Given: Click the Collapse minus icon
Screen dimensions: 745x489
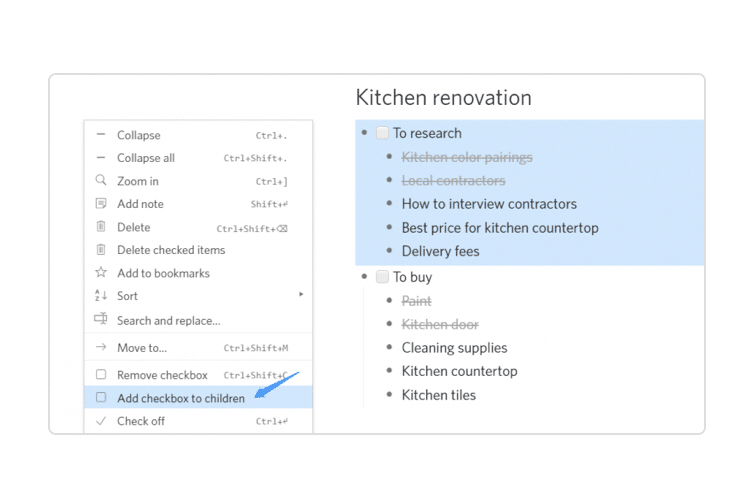Looking at the screenshot, I should [100, 135].
